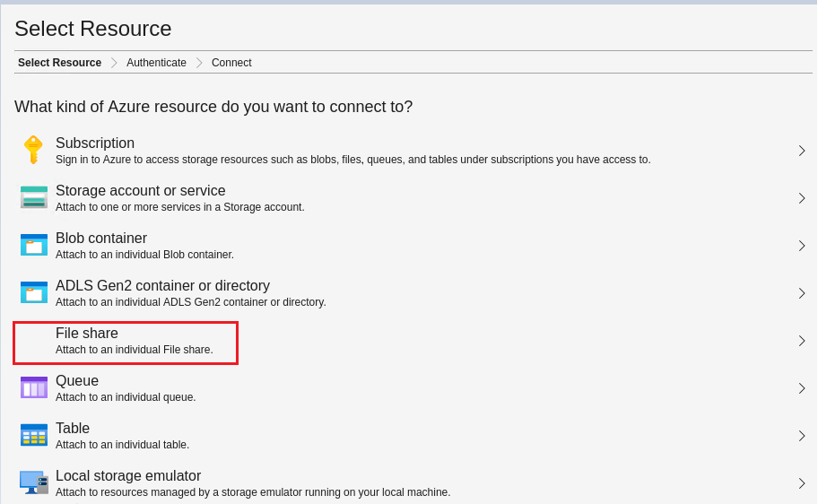Choose Storage account or service title
Screen dimensions: 818x504
(140, 190)
